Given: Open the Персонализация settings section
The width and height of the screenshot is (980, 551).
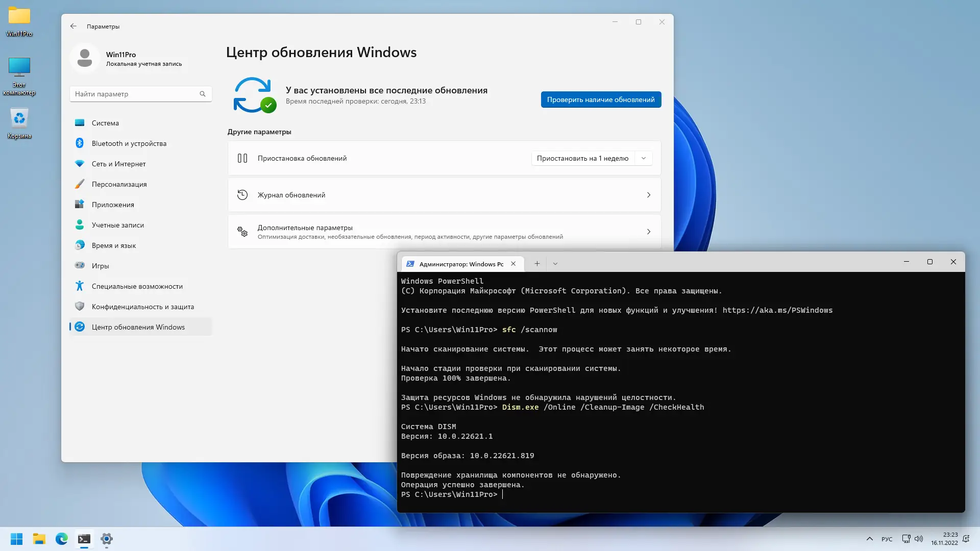Looking at the screenshot, I should 119,184.
